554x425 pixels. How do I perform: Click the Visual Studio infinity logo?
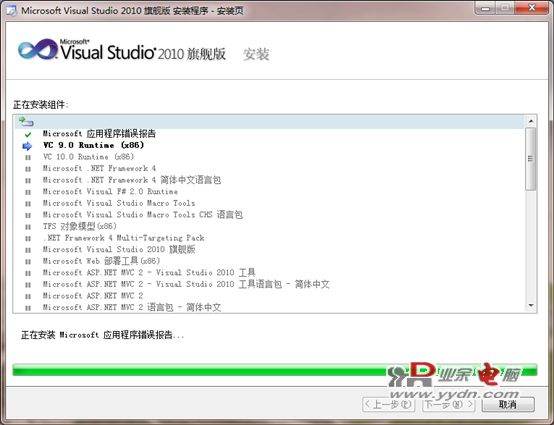point(37,49)
